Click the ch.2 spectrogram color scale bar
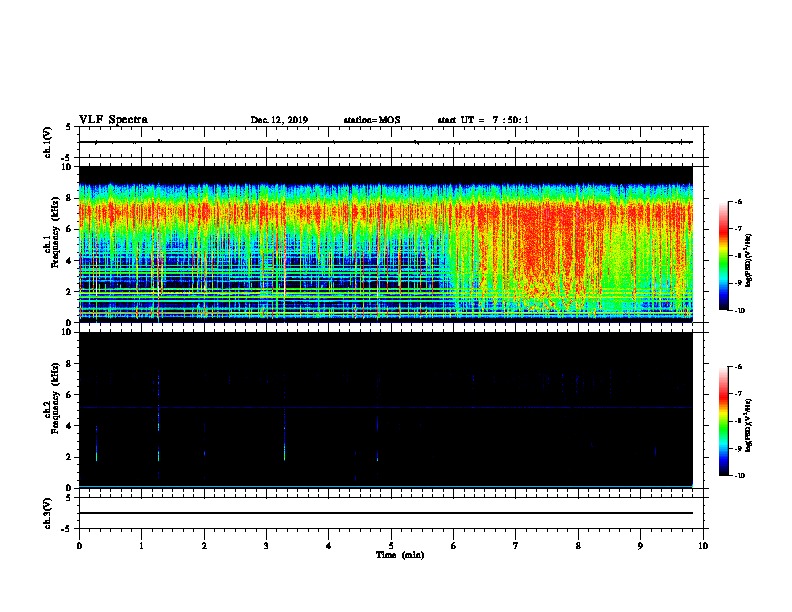792x612 pixels. click(723, 421)
